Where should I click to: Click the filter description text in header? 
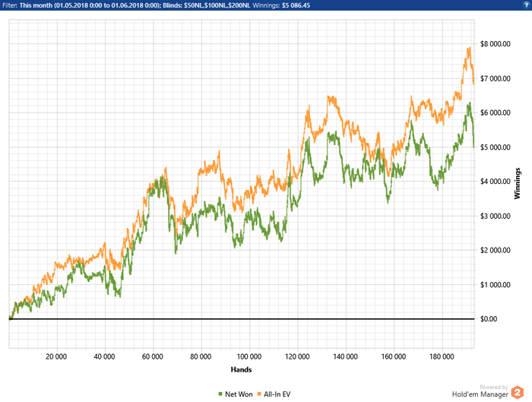(x=126, y=5)
